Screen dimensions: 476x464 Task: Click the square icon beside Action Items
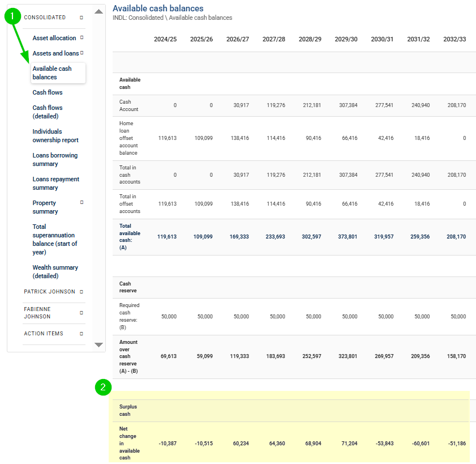click(x=82, y=334)
